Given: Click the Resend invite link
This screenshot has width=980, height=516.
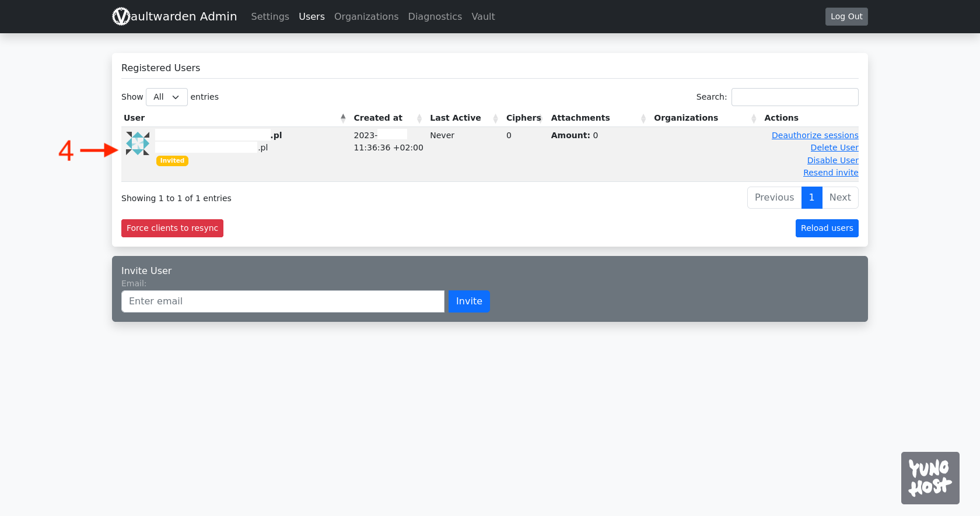Looking at the screenshot, I should click(x=831, y=173).
